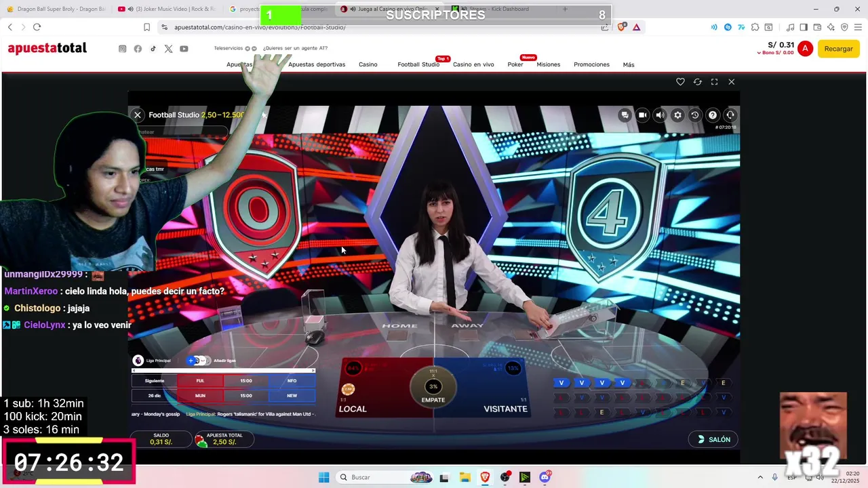Bookmark page with browser bookmark icon

[x=146, y=27]
